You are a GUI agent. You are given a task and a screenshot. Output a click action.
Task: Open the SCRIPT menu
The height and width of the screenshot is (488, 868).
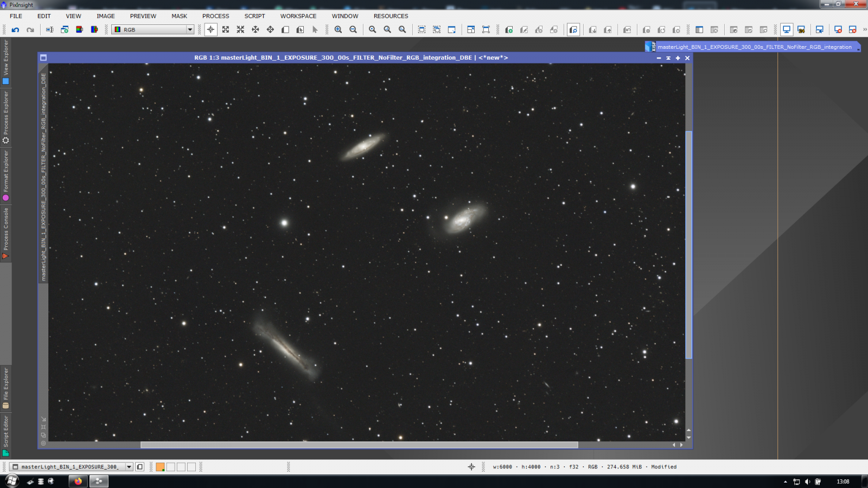pyautogui.click(x=254, y=16)
